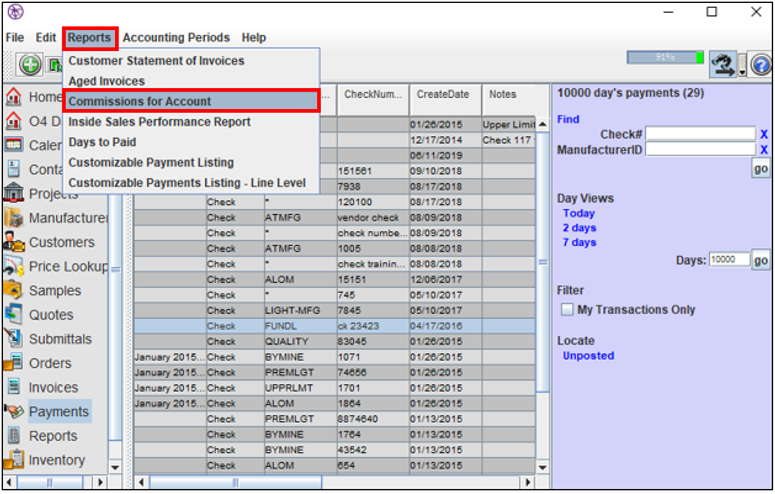Click the 2 days view link
The height and width of the screenshot is (494, 775).
tap(579, 228)
